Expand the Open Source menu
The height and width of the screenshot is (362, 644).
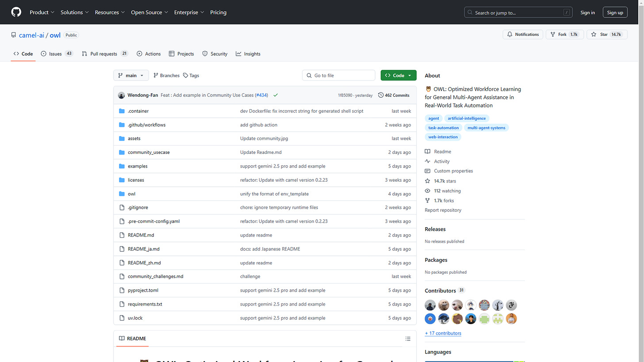149,12
